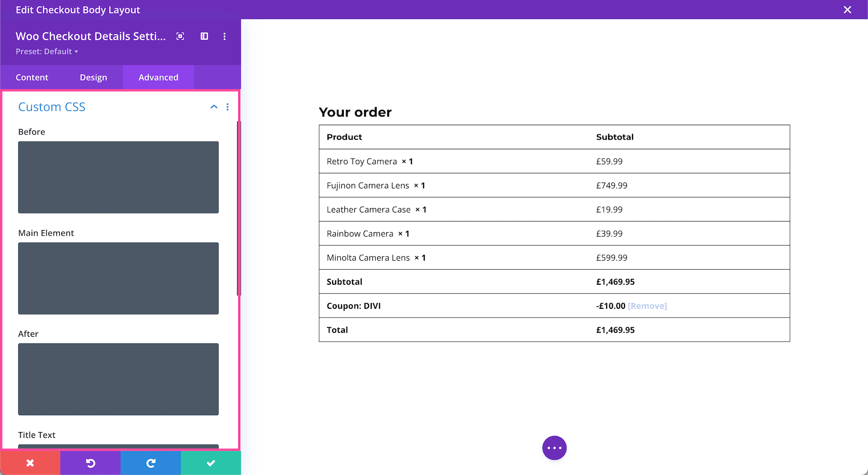Open the Preset: Default dropdown
This screenshot has height=475, width=868.
click(x=47, y=52)
